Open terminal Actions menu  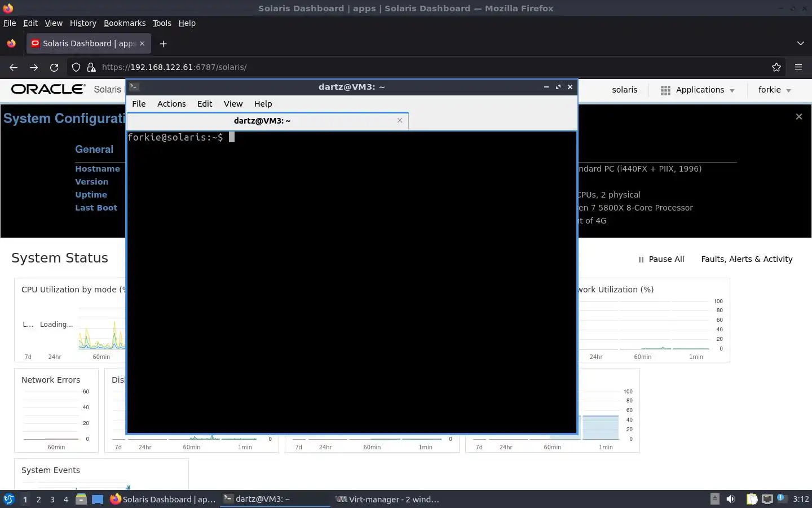[171, 104]
